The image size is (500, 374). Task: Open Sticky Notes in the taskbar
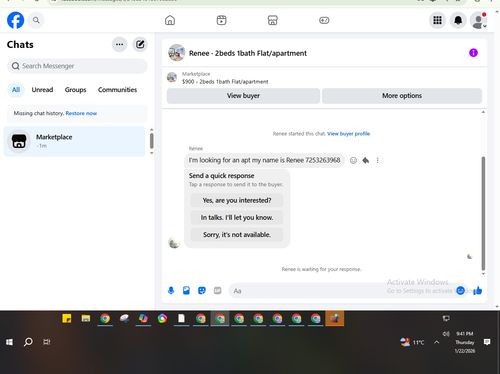tap(67, 319)
